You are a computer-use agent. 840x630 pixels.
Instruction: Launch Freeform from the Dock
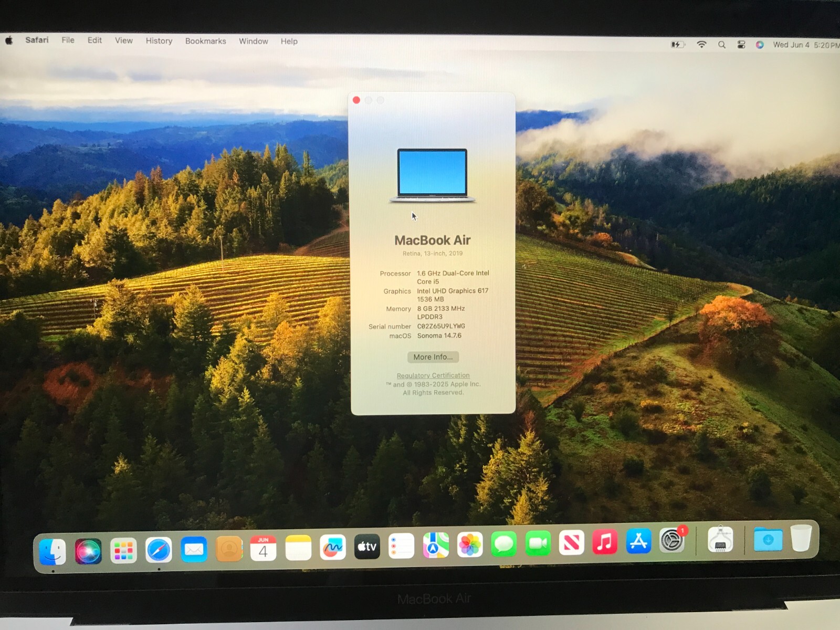click(333, 547)
